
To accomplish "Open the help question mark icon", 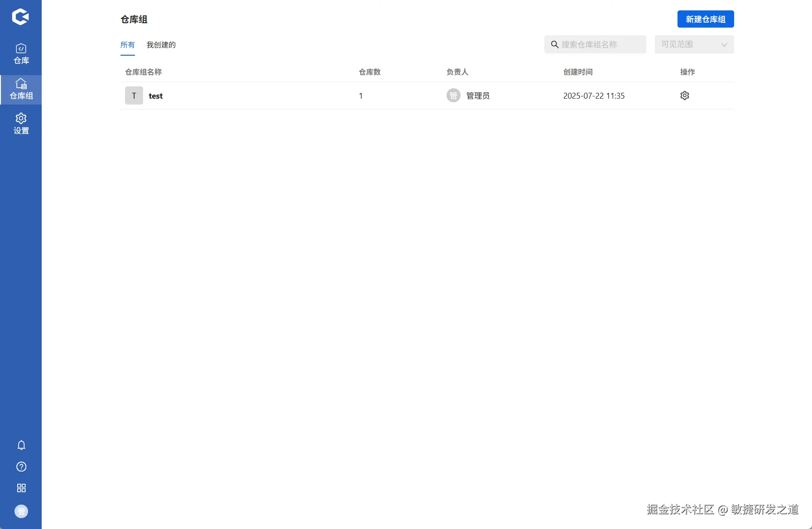I will [21, 467].
